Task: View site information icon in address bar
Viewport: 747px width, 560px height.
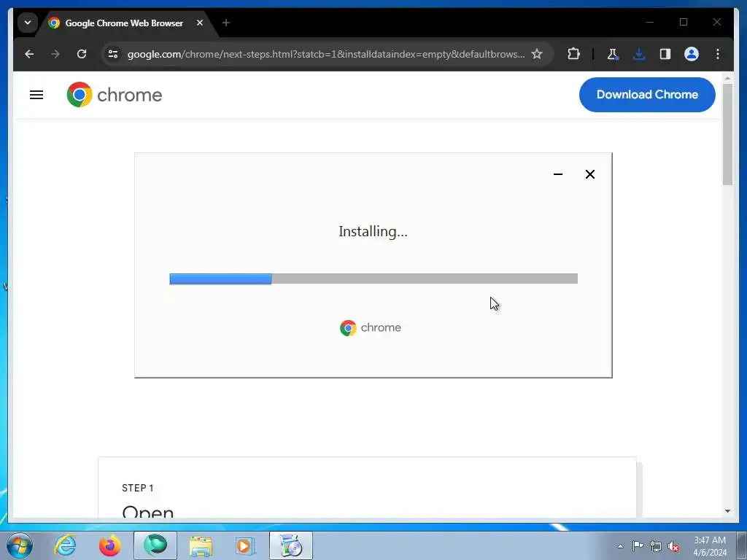Action: coord(113,54)
